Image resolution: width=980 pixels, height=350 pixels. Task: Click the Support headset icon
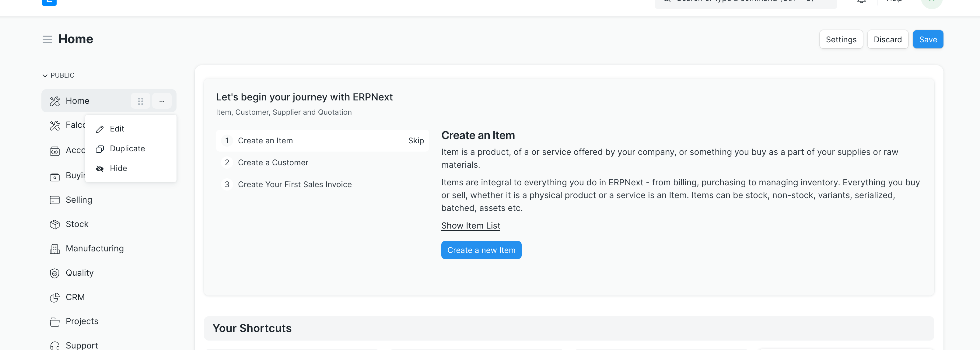(55, 346)
